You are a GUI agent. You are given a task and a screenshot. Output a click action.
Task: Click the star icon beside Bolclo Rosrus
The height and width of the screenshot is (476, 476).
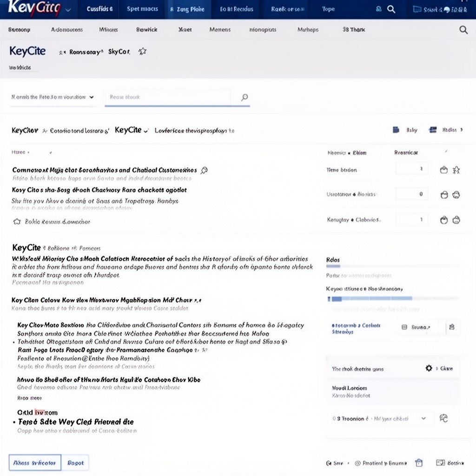click(17, 222)
